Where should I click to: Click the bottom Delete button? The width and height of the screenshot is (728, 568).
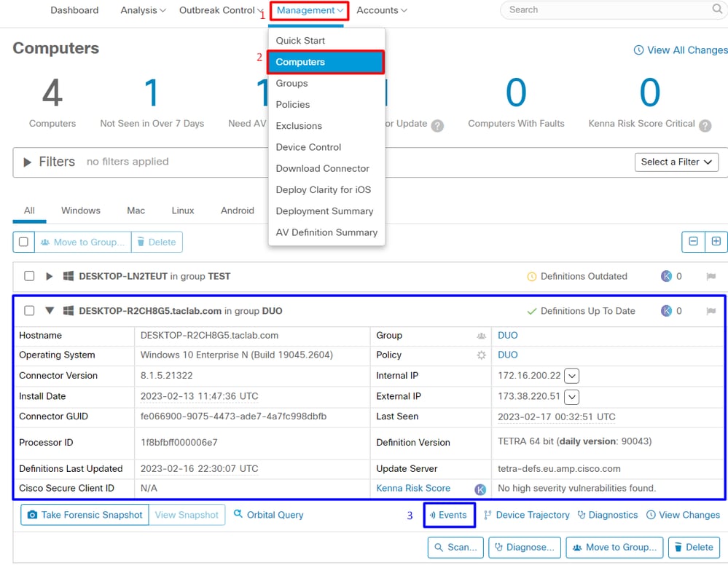click(x=694, y=547)
